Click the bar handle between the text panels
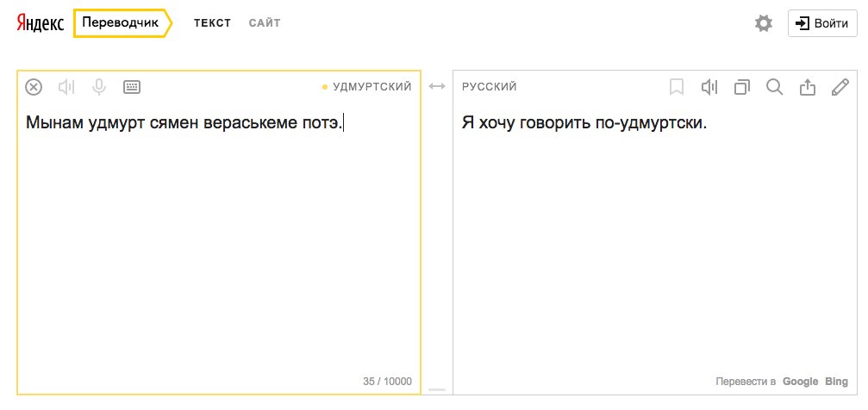 (x=437, y=389)
